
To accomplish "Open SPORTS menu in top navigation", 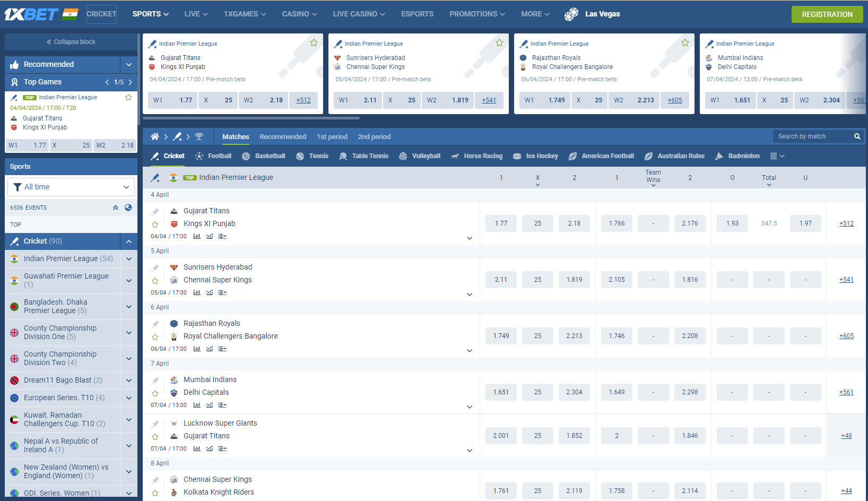I will pos(151,14).
